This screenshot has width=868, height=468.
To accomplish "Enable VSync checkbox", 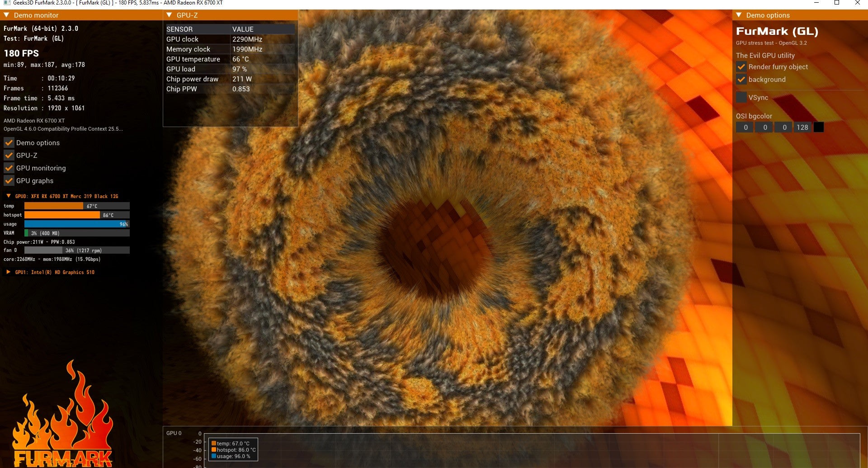I will tap(741, 97).
